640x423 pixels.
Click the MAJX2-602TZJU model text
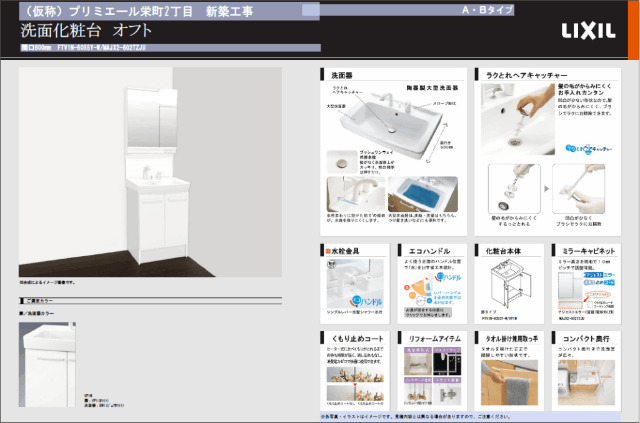tap(572, 318)
